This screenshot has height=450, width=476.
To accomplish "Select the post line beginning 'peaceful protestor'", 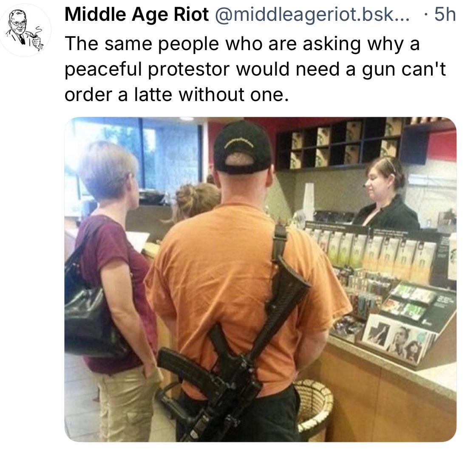I will click(x=255, y=69).
